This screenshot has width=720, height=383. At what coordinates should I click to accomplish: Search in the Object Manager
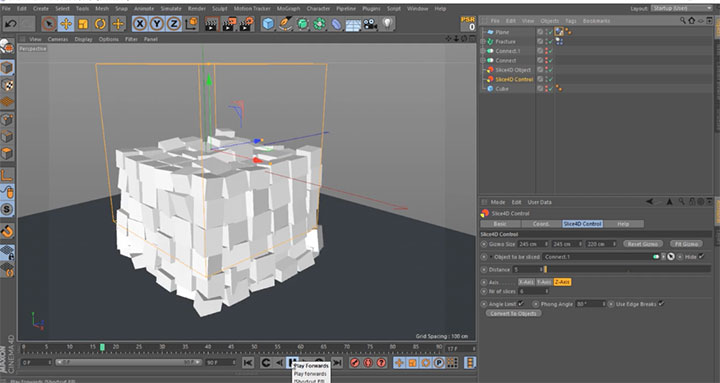(682, 21)
